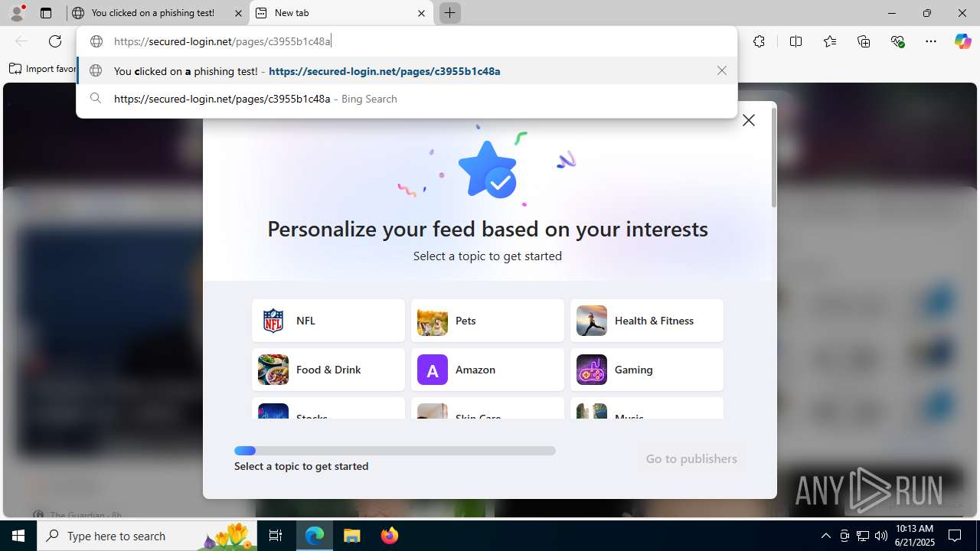Image resolution: width=980 pixels, height=551 pixels.
Task: Open a new tab with plus button
Action: pos(449,13)
